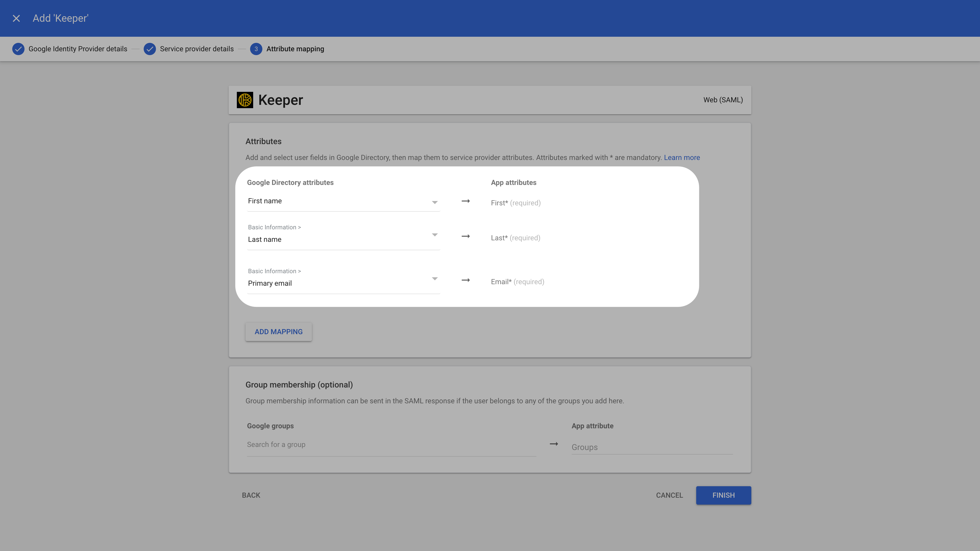Click the Google Identity Provider details checkmark
This screenshot has width=980, height=551.
[x=18, y=49]
